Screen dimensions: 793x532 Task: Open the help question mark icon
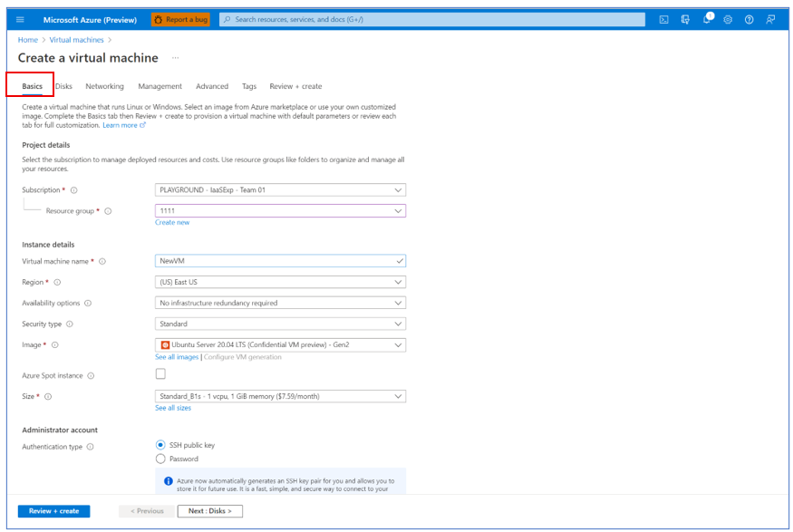pyautogui.click(x=749, y=20)
